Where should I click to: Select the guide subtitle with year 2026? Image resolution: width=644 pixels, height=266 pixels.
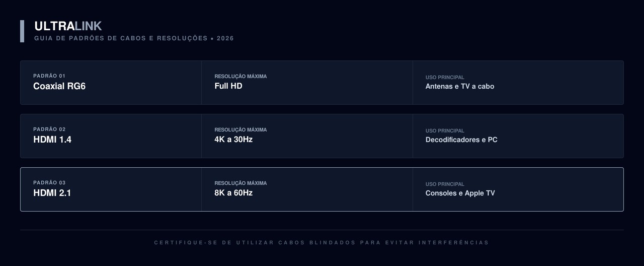134,38
